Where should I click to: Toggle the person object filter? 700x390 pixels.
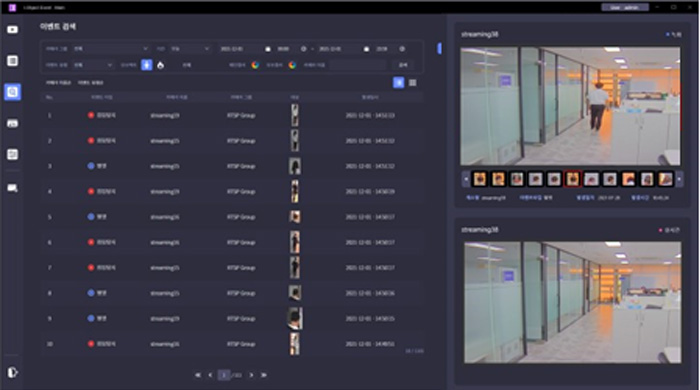(146, 65)
